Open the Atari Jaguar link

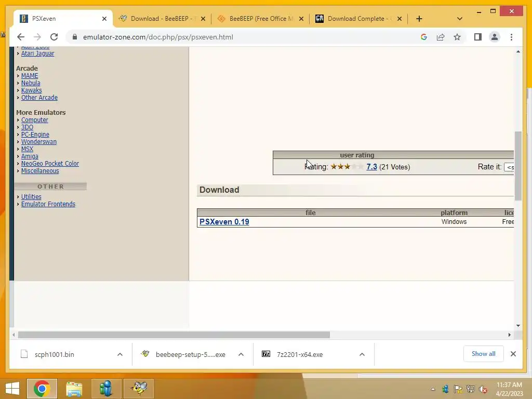[37, 54]
